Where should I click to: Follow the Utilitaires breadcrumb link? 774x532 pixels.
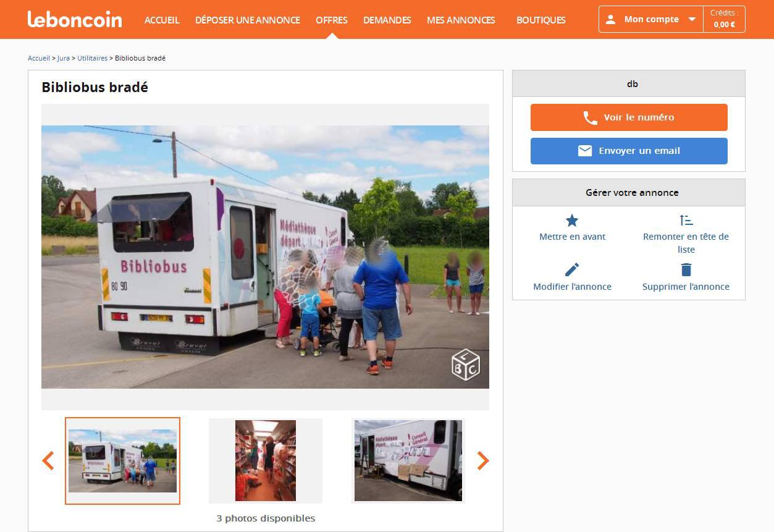(x=92, y=58)
